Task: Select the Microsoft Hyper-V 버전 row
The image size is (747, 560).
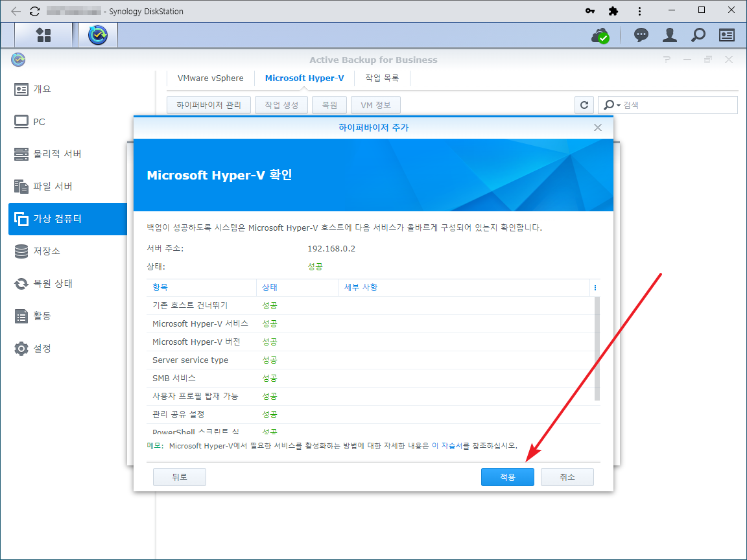Action: (371, 342)
